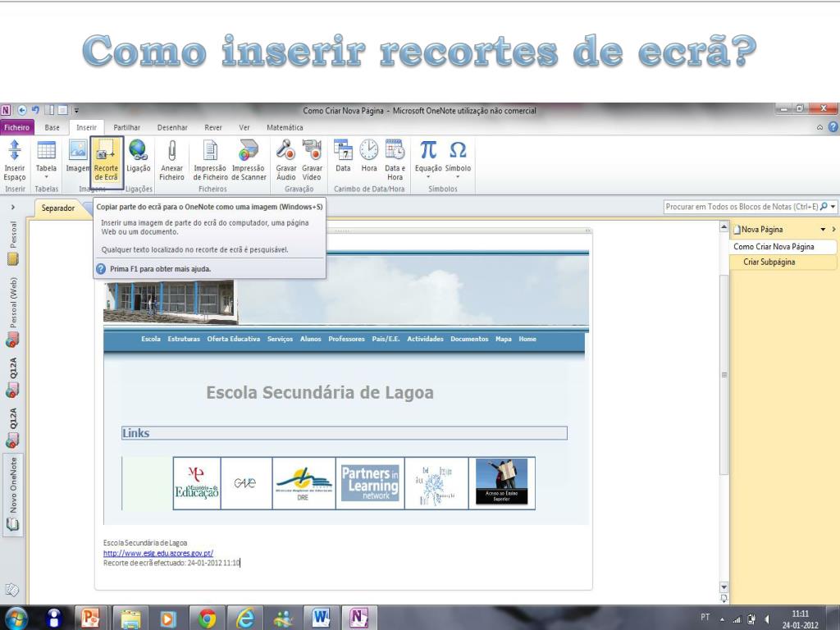Screen dimensions: 840x630
Task: Insert Data e Hora stamp
Action: tap(395, 160)
